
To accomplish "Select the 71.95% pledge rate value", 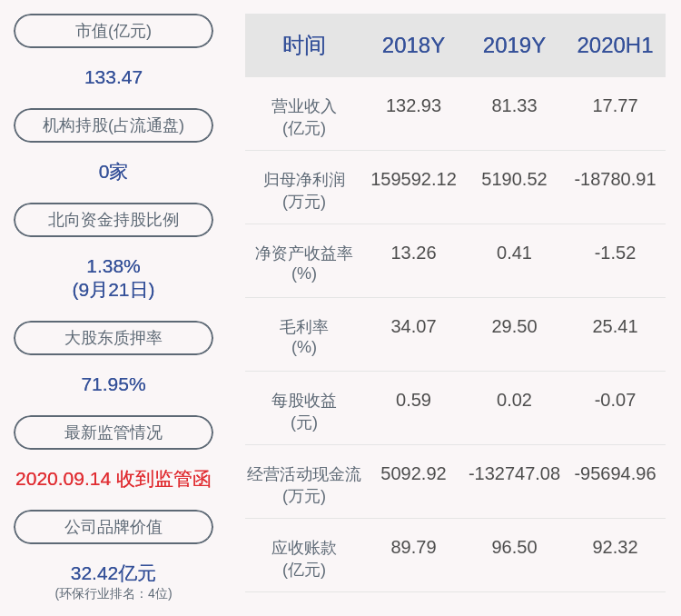I will [x=113, y=384].
